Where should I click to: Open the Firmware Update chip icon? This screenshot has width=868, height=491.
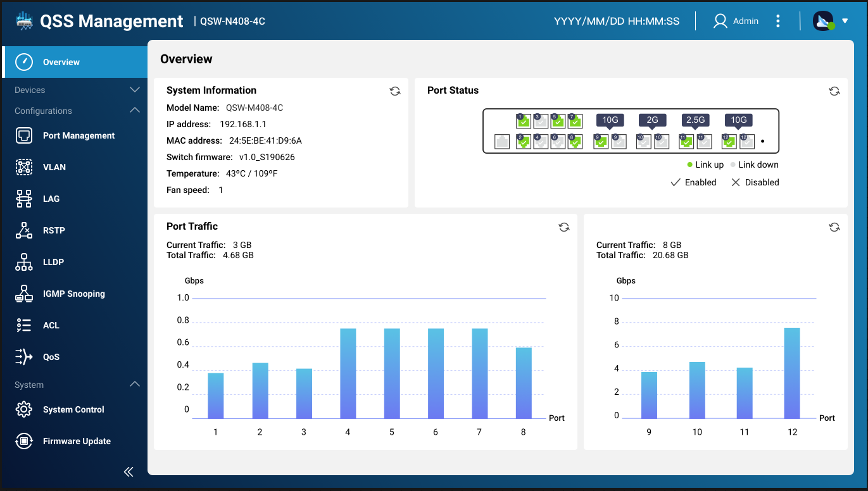click(23, 441)
